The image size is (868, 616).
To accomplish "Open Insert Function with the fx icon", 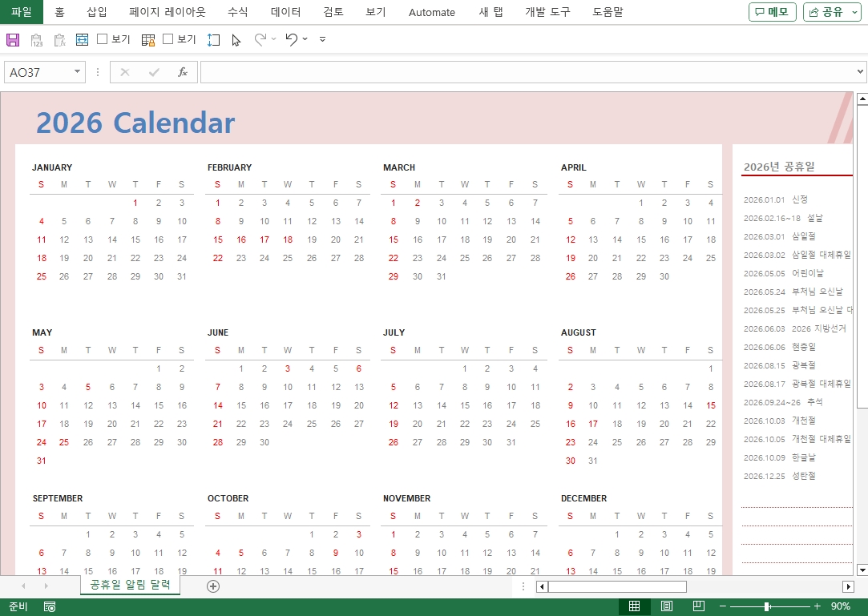I will click(x=183, y=72).
